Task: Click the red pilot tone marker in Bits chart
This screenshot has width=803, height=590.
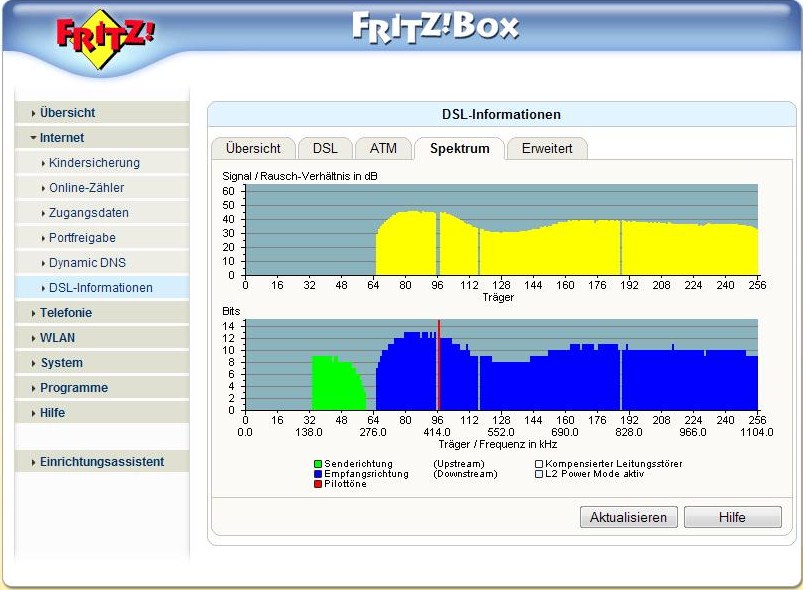Action: click(x=439, y=365)
